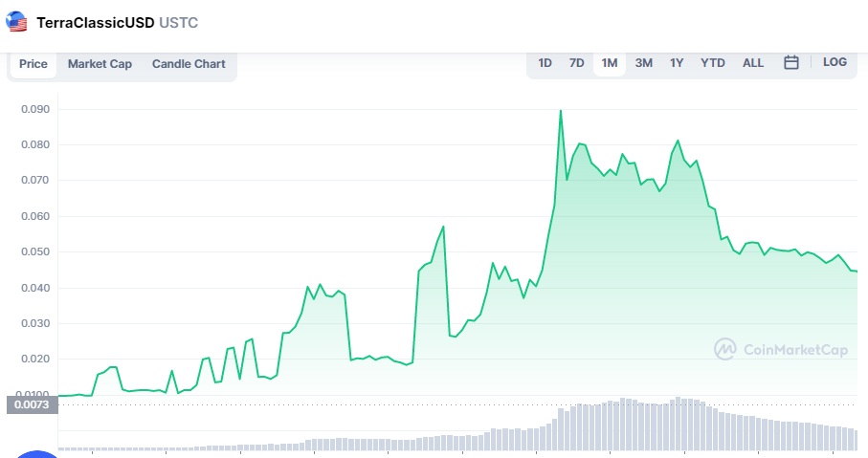Screen dimensions: 868x458
Task: Open the Candle Chart tab
Action: pyautogui.click(x=189, y=64)
